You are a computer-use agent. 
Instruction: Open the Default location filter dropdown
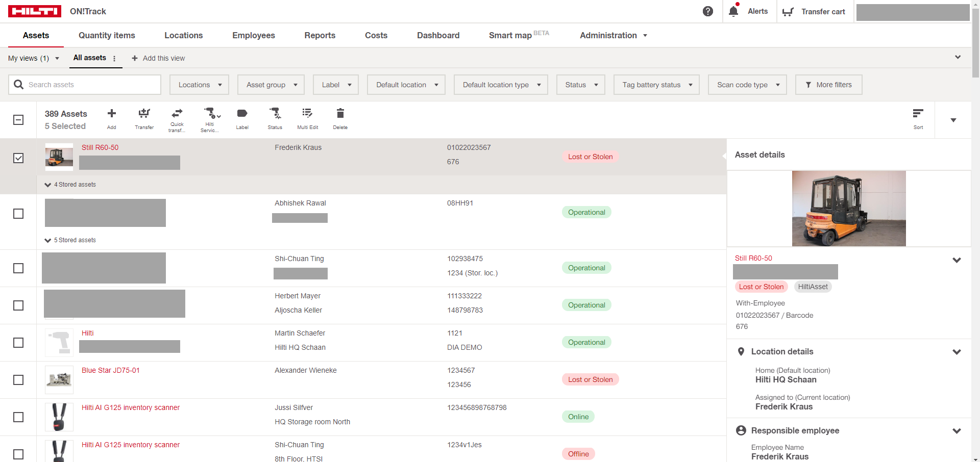coord(406,85)
